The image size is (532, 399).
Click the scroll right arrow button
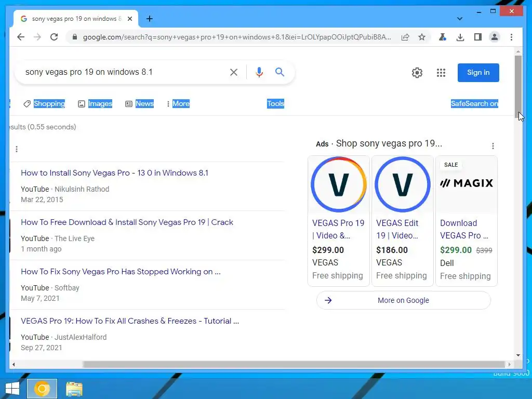pyautogui.click(x=509, y=364)
